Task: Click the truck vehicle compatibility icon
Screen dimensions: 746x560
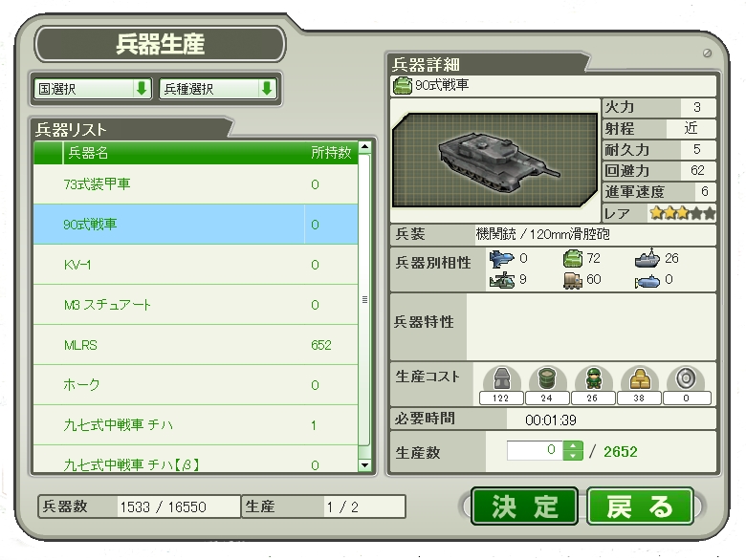Action: pyautogui.click(x=573, y=280)
